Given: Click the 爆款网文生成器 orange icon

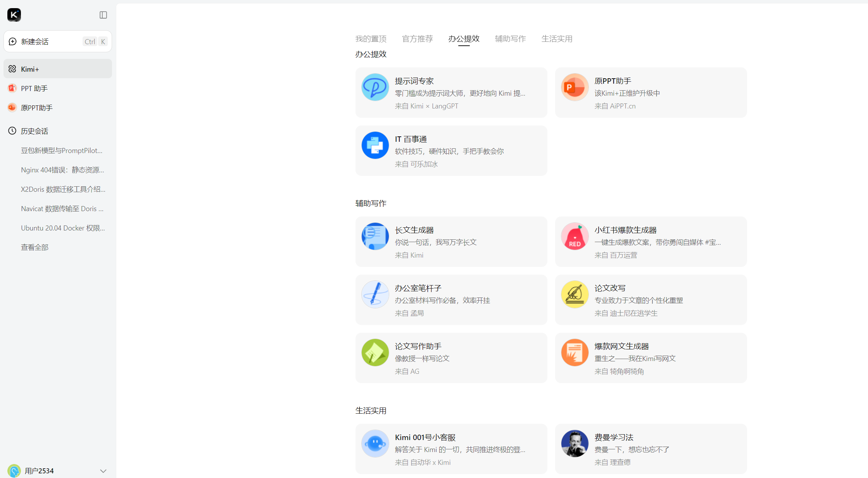Looking at the screenshot, I should (x=575, y=352).
